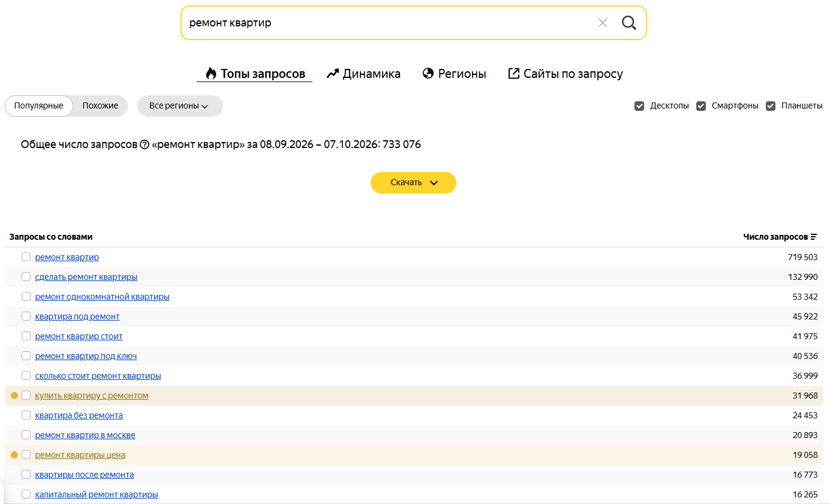Image resolution: width=830 pixels, height=504 pixels.
Task: Click the 45 922 request count
Action: tap(805, 316)
